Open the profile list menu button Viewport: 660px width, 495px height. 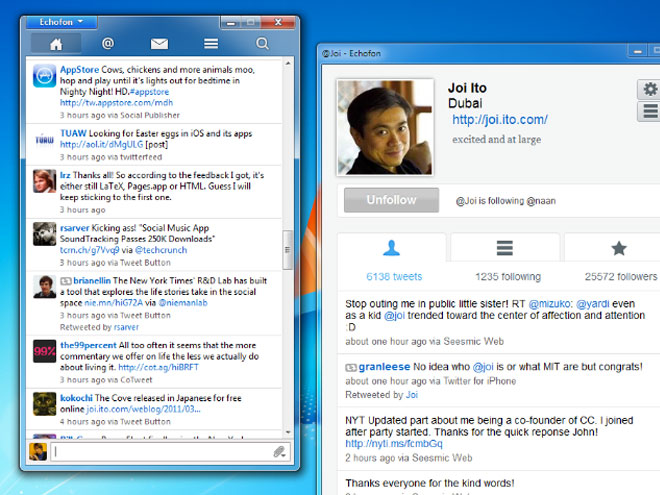[x=649, y=111]
